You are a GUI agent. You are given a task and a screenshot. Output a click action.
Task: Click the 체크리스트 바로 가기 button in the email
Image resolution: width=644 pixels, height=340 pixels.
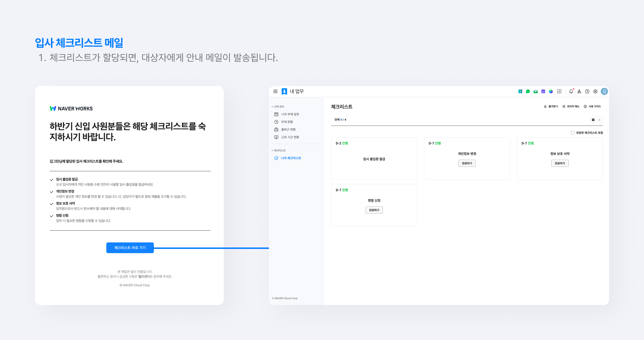coord(130,248)
